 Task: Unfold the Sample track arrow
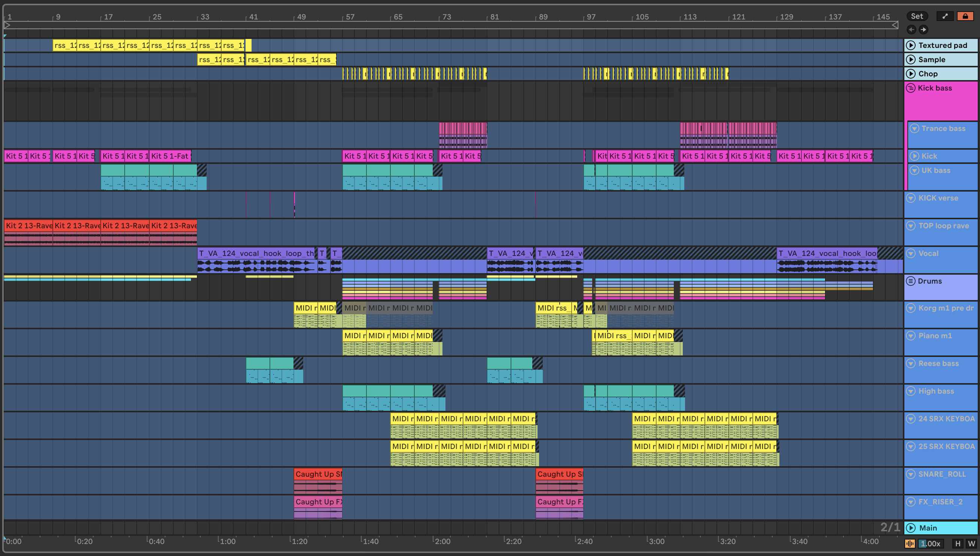(911, 59)
